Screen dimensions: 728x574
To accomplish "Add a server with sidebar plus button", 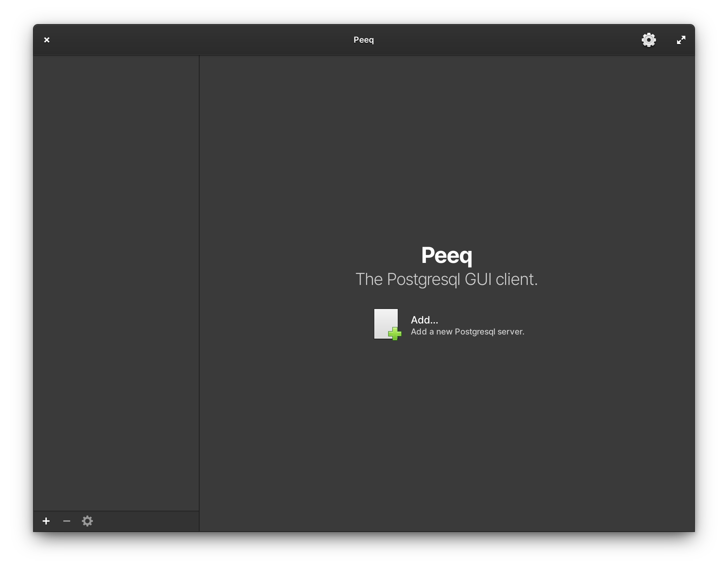I will click(x=46, y=521).
